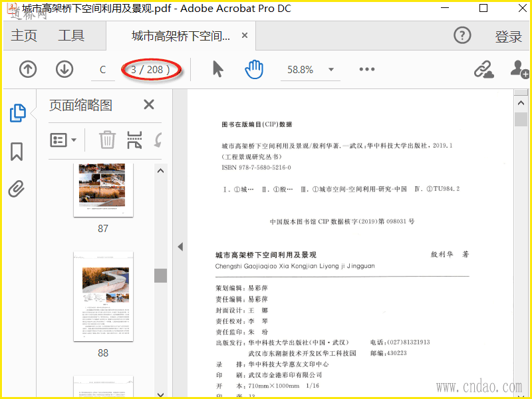Select page 87 thumbnail

click(x=103, y=190)
